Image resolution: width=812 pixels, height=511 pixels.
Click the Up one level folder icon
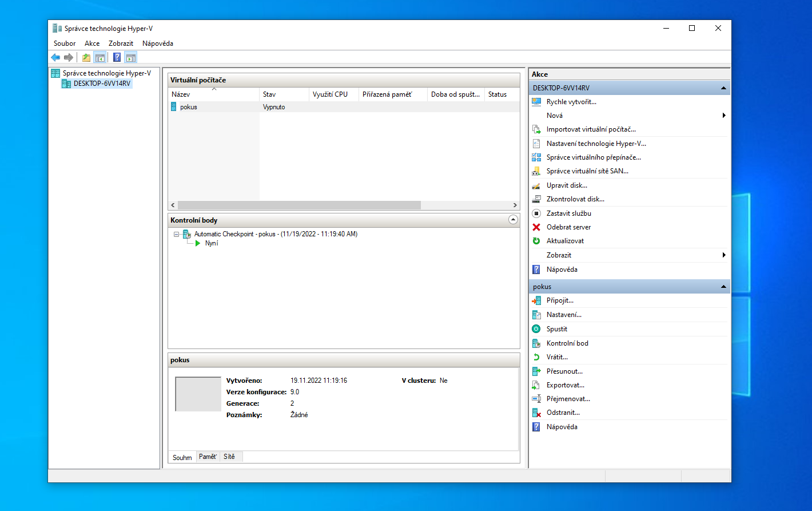[86, 57]
